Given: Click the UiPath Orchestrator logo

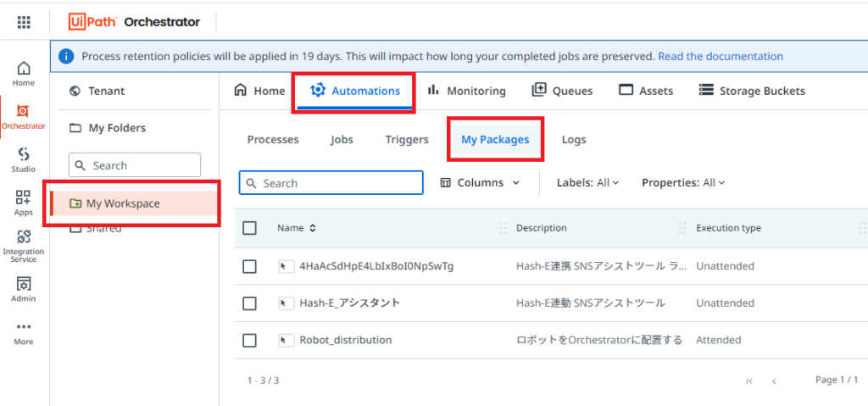Looking at the screenshot, I should tap(134, 22).
